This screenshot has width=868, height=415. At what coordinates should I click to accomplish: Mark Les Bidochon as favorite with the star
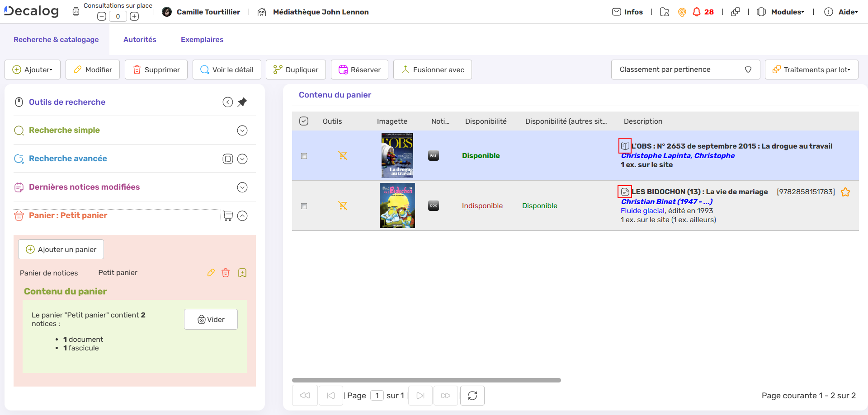tap(846, 192)
